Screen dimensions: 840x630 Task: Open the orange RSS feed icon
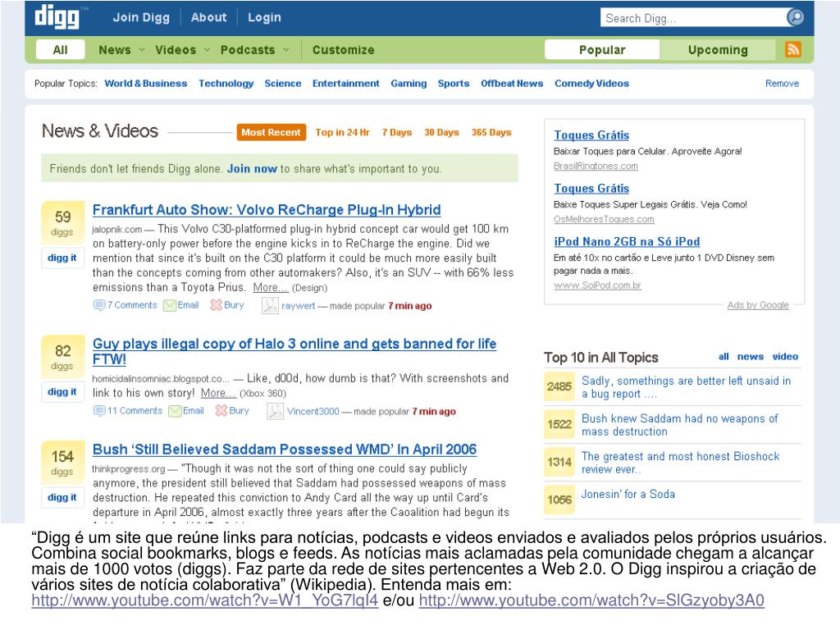coord(793,49)
